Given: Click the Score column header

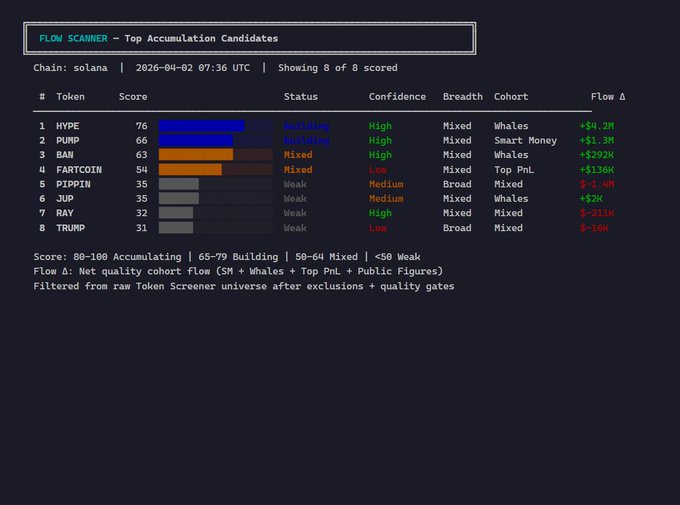Looking at the screenshot, I should pyautogui.click(x=133, y=97).
